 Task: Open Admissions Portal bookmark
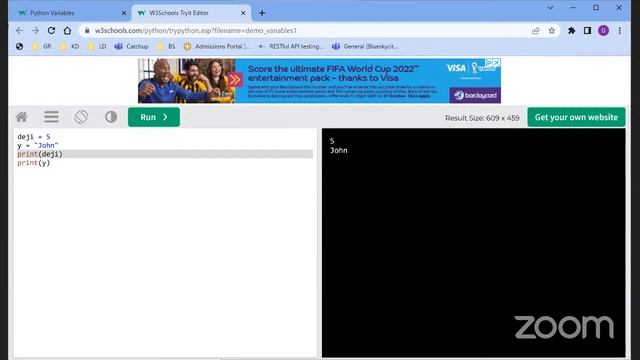click(216, 47)
